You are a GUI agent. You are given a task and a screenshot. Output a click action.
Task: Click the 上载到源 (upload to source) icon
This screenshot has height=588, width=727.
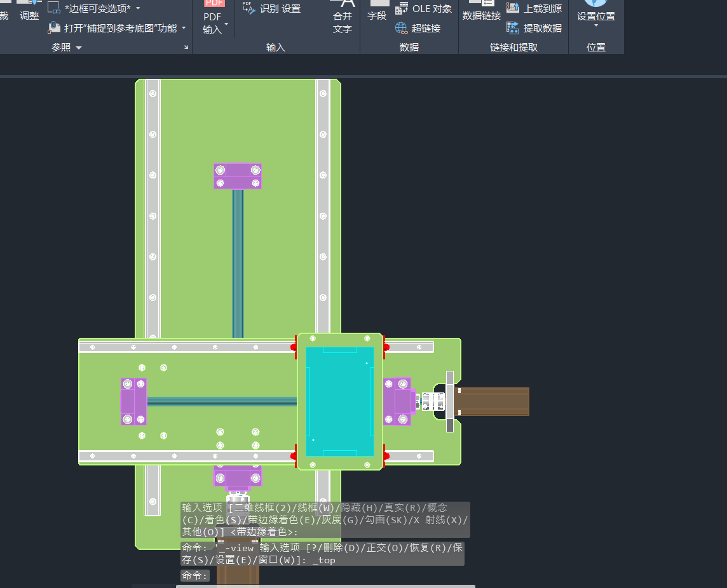pos(513,8)
